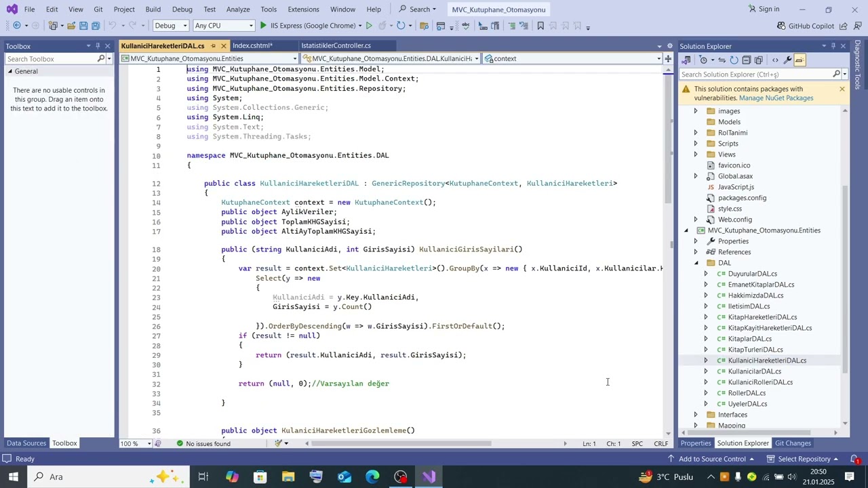Click the bookmark toggle toolbar icon
This screenshot has width=868, height=488.
(540, 26)
